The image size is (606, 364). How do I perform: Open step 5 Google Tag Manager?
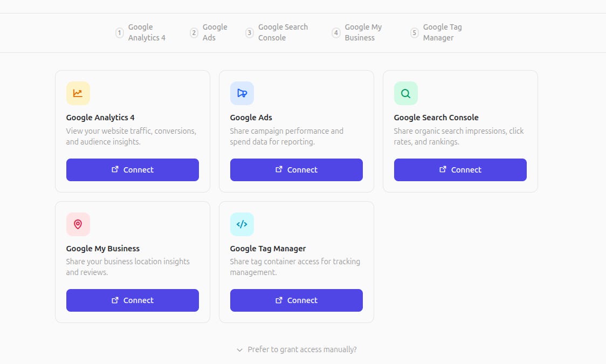tap(435, 32)
